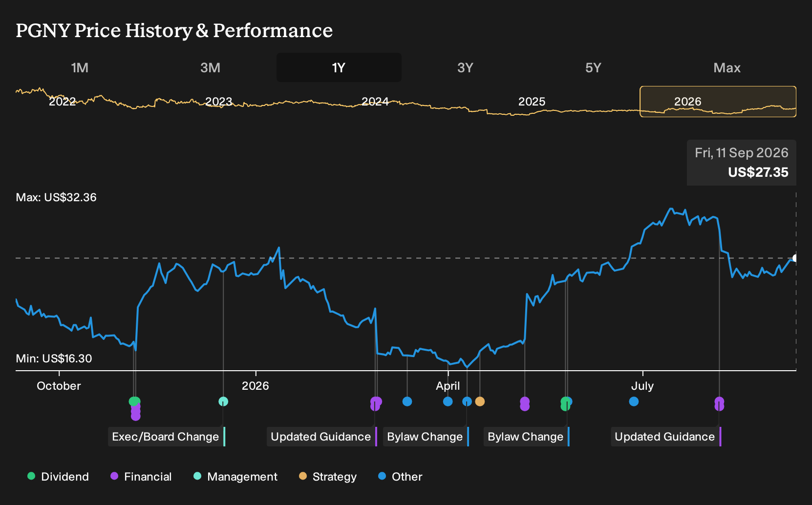Toggle Strategy events in legend
Screen dimensions: 812x505
pyautogui.click(x=328, y=477)
